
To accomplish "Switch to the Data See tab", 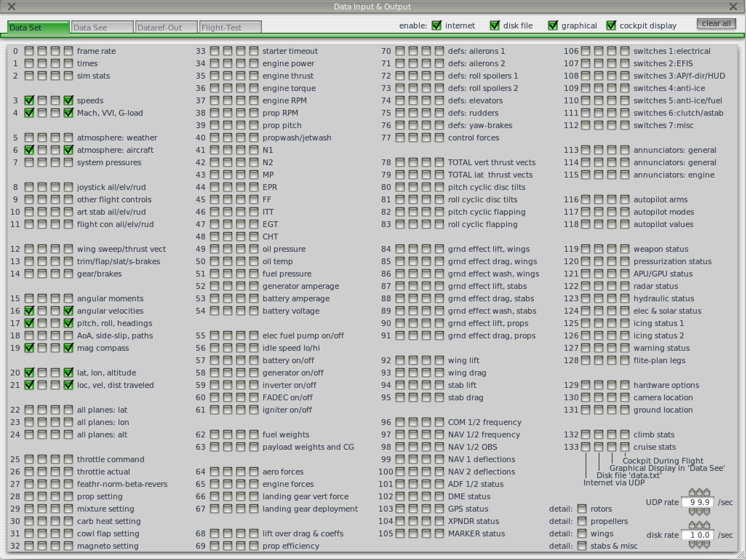I will click(102, 27).
